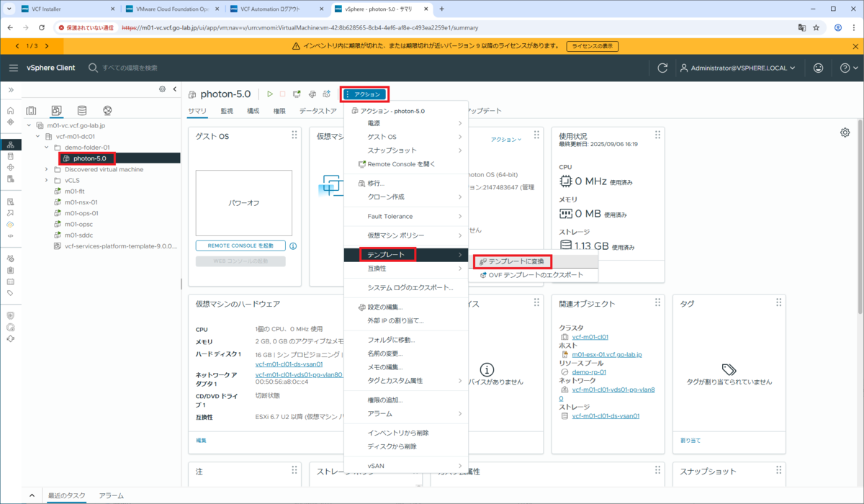
Task: Open vSAN submenu in actions menu
Action: pyautogui.click(x=407, y=466)
